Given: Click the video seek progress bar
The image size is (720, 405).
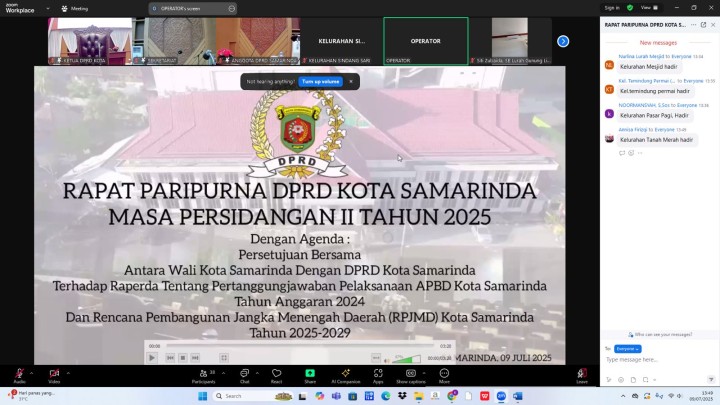Looking at the screenshot, I should [x=300, y=346].
